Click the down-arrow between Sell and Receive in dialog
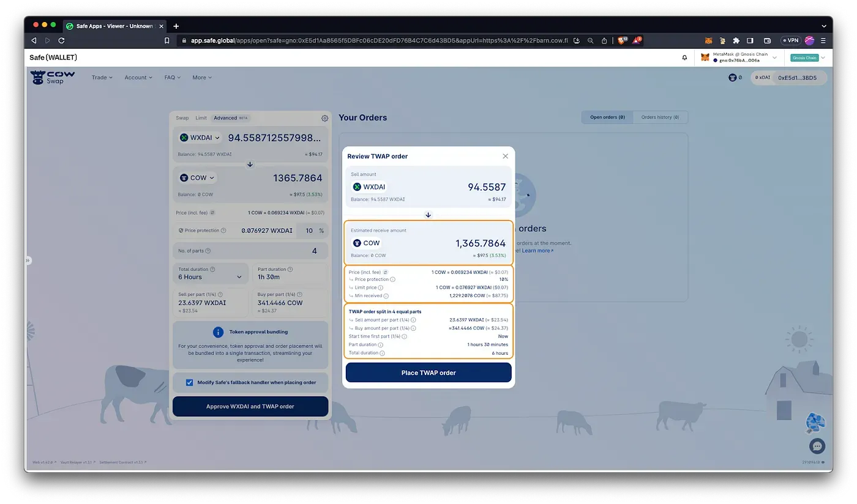Screen dimensions: 857x504 428,215
